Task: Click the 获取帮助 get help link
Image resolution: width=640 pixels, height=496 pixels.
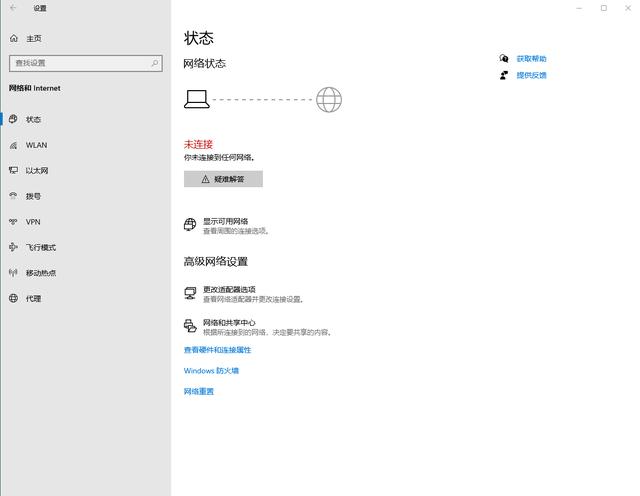Action: tap(531, 59)
